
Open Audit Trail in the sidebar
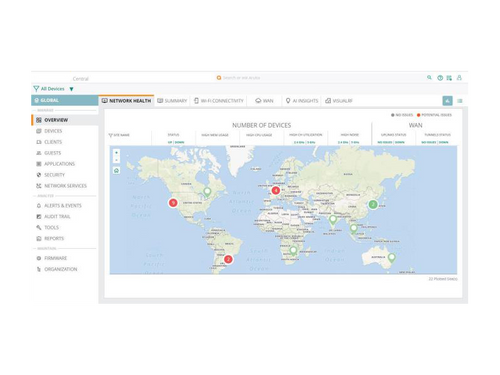coord(53,217)
